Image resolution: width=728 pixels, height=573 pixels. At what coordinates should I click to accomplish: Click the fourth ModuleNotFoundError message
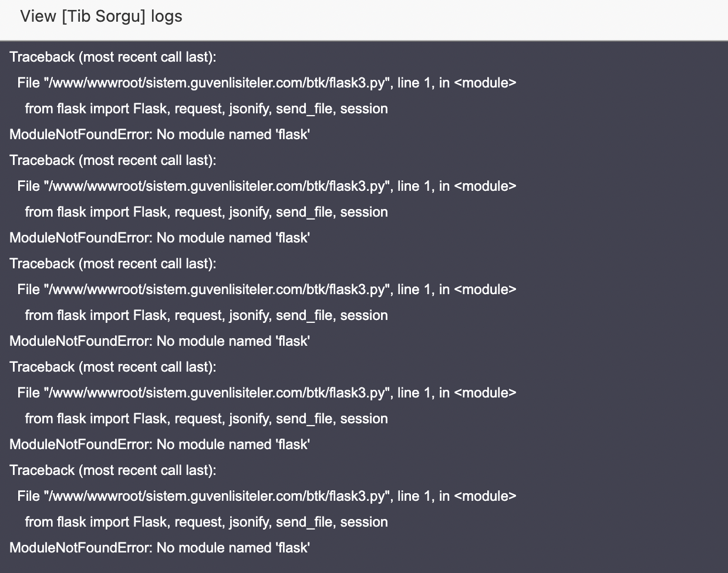pyautogui.click(x=160, y=444)
